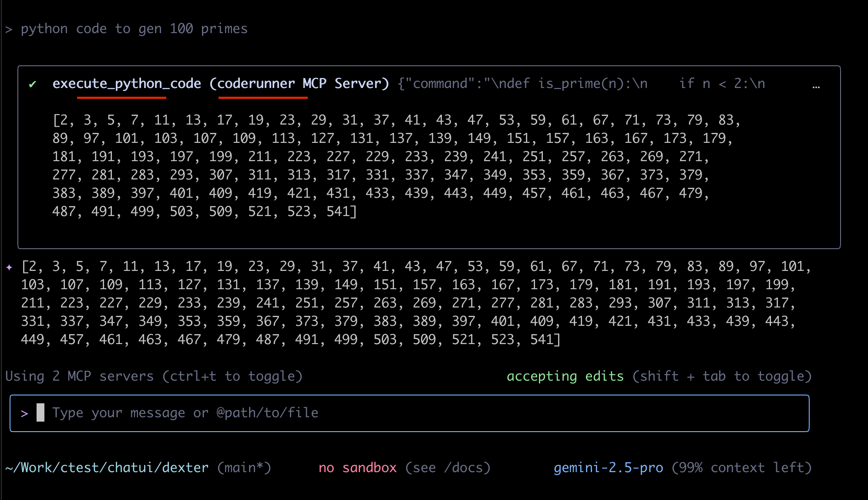Click the ~/Work/ctest/chatui/dexter path
Screen dimensions: 868x500
pos(107,468)
